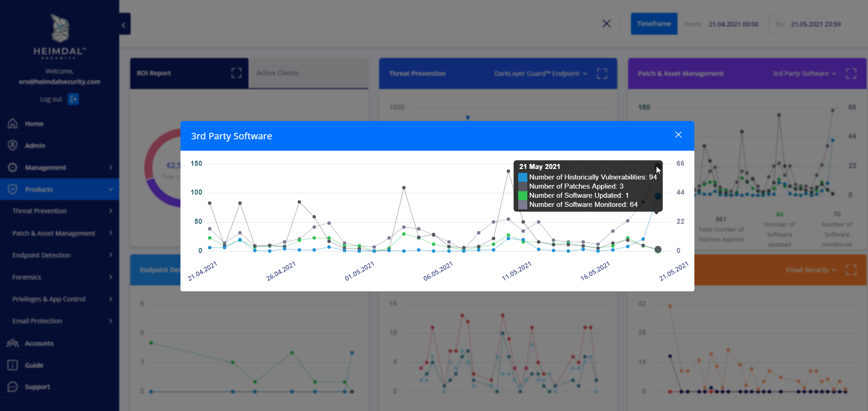
Task: Clear the search field with the X
Action: pyautogui.click(x=607, y=23)
